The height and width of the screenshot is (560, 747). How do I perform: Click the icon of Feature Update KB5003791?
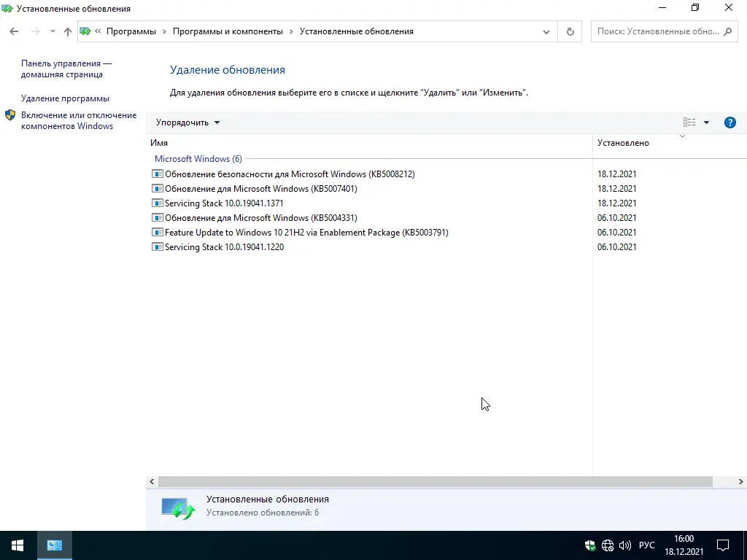pyautogui.click(x=158, y=233)
